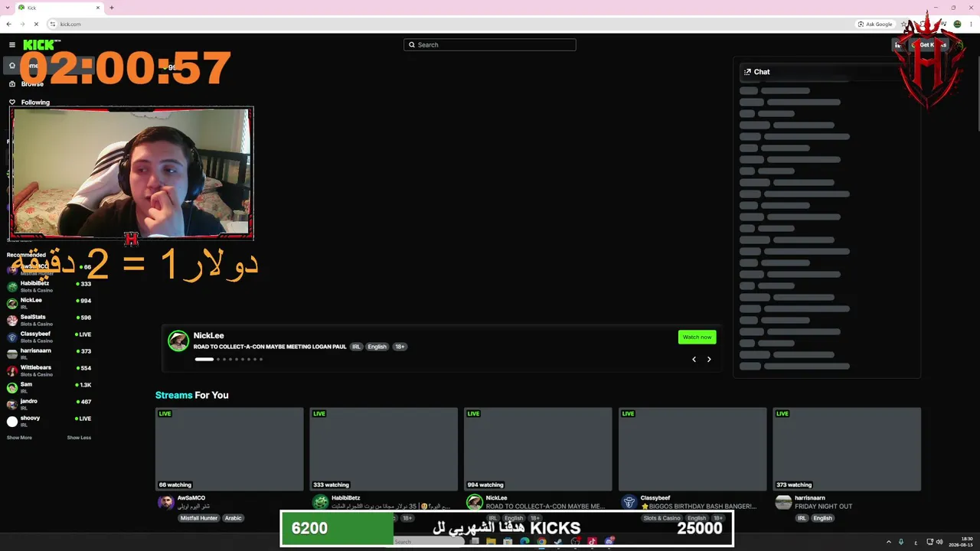Screen dimensions: 980x551
Task: Open the tab search dropdown arrow
Action: pos(8,8)
